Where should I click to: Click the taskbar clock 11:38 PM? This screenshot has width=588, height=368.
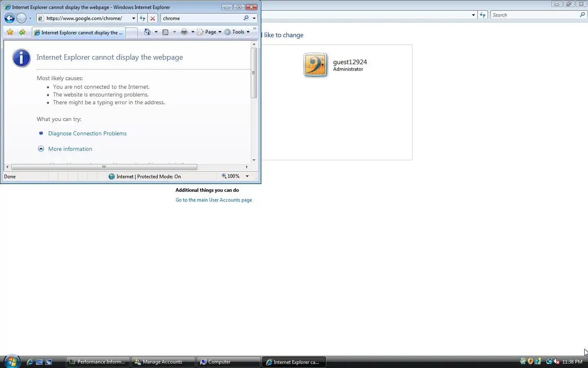(x=572, y=362)
